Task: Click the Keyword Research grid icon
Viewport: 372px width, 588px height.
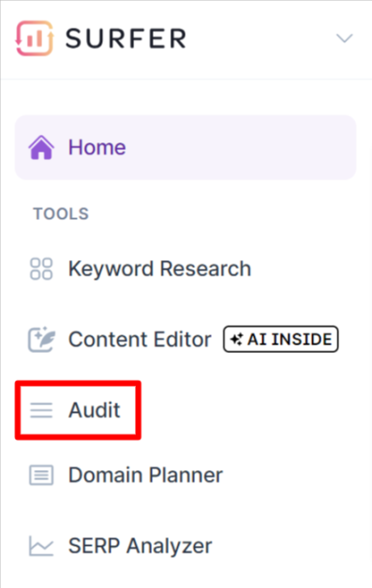Action: click(41, 269)
